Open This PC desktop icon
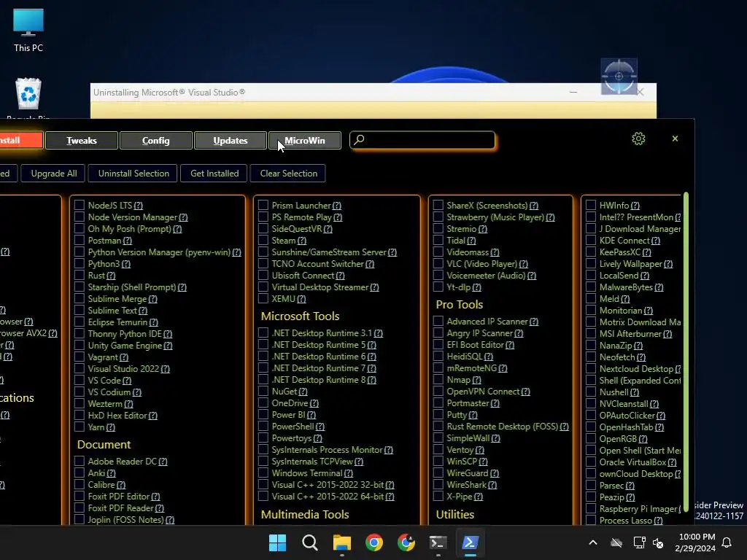 click(x=28, y=30)
